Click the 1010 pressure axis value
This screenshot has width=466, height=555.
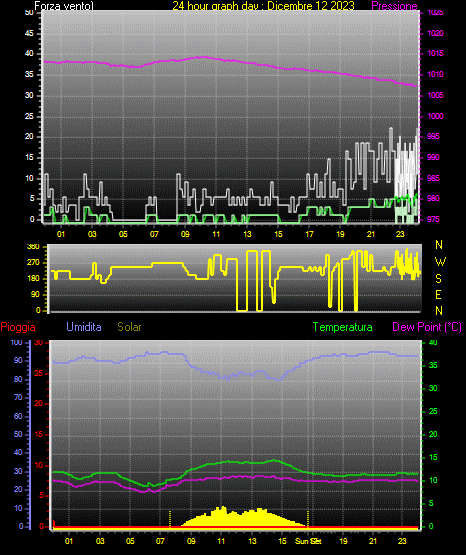pos(435,74)
